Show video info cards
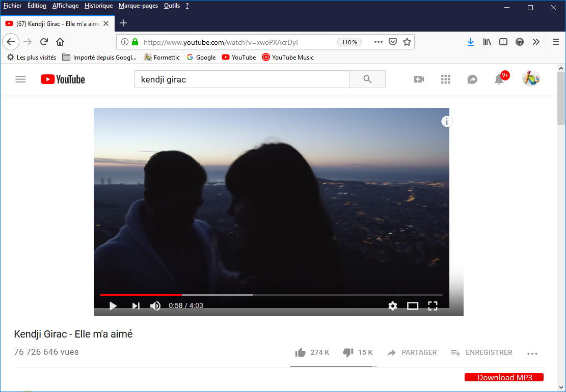566x392 pixels. point(446,122)
